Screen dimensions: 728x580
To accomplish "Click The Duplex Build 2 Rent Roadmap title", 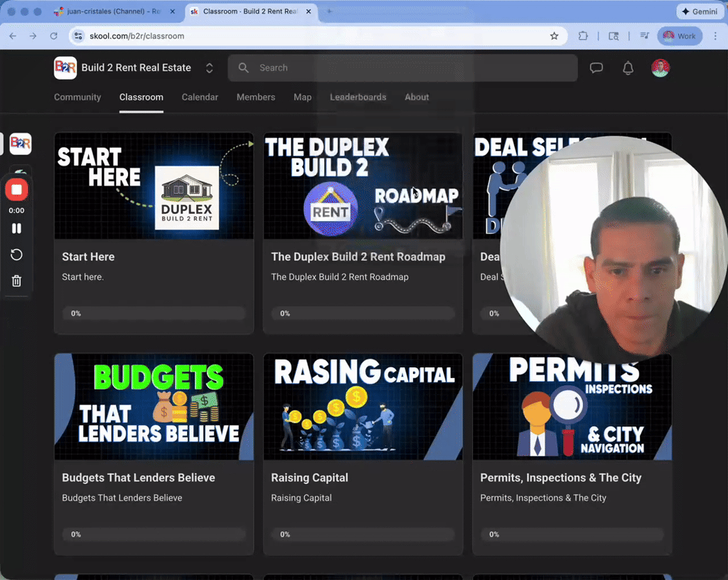I will click(358, 257).
